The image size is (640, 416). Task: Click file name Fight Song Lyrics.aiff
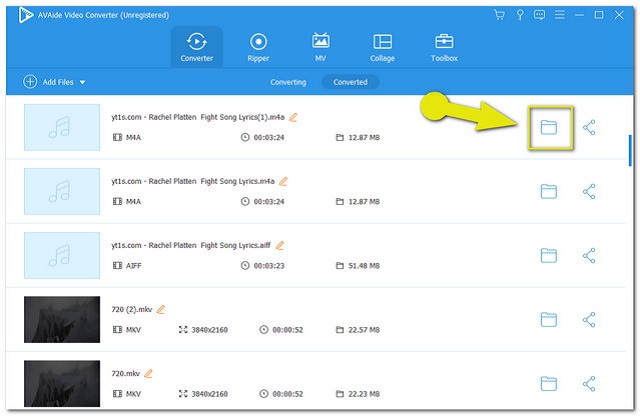click(191, 245)
